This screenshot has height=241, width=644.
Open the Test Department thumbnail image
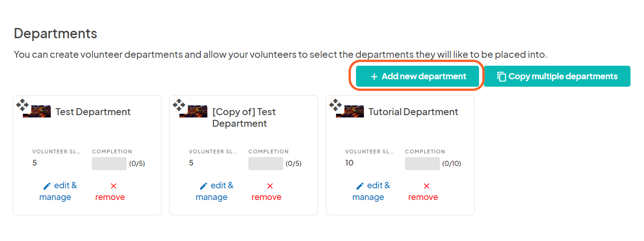pos(37,111)
